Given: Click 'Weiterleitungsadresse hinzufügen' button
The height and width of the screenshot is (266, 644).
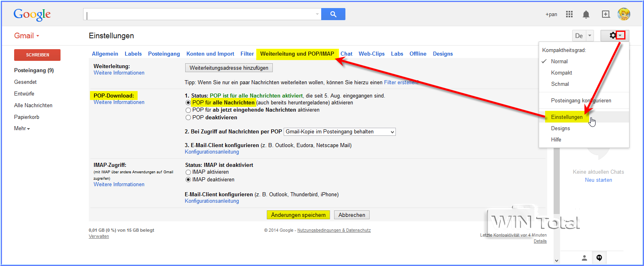Looking at the screenshot, I should pyautogui.click(x=229, y=68).
